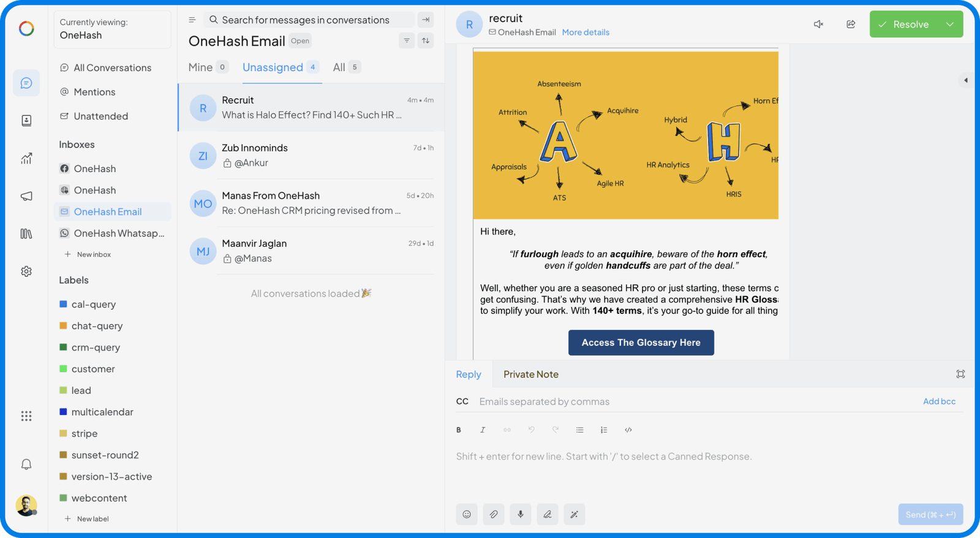Open Reports chart icon in left rail
980x538 pixels.
(x=26, y=159)
